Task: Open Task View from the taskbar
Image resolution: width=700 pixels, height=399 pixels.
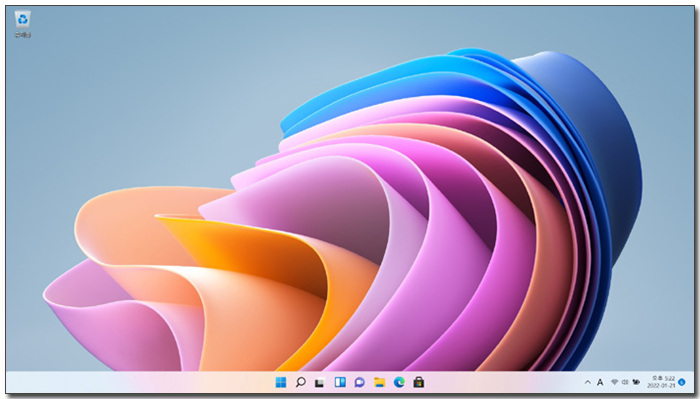Action: tap(320, 382)
